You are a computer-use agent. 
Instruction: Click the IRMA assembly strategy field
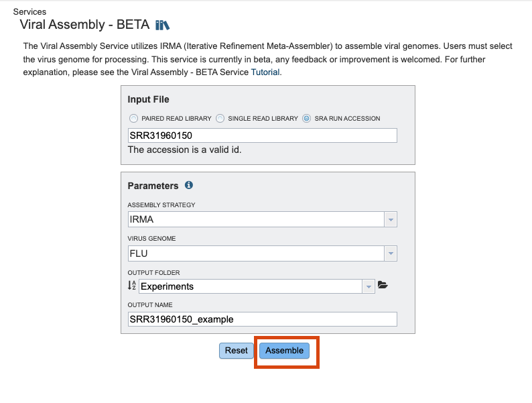[x=256, y=219]
